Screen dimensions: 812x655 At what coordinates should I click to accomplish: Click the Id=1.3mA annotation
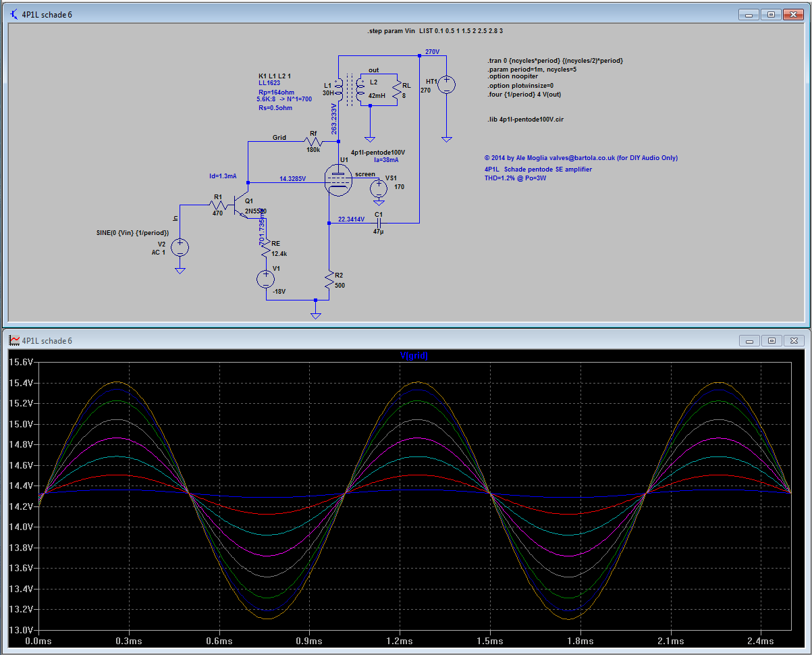pos(223,176)
